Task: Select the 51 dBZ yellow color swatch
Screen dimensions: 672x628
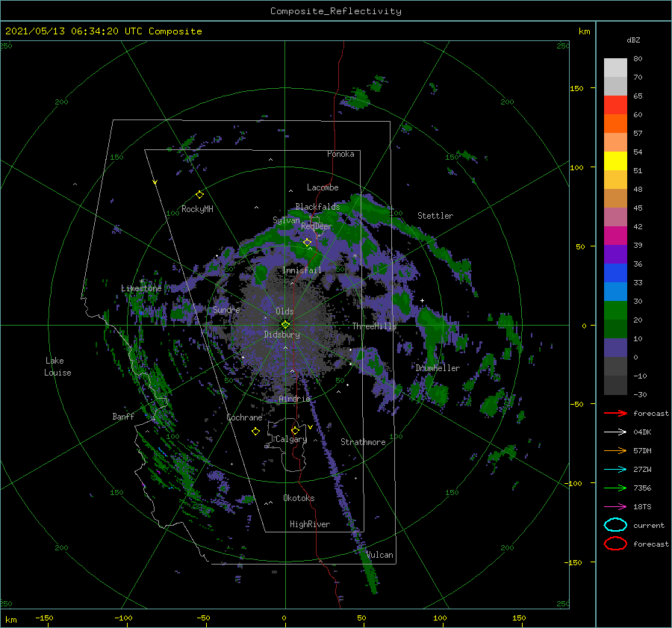Action: pyautogui.click(x=615, y=161)
